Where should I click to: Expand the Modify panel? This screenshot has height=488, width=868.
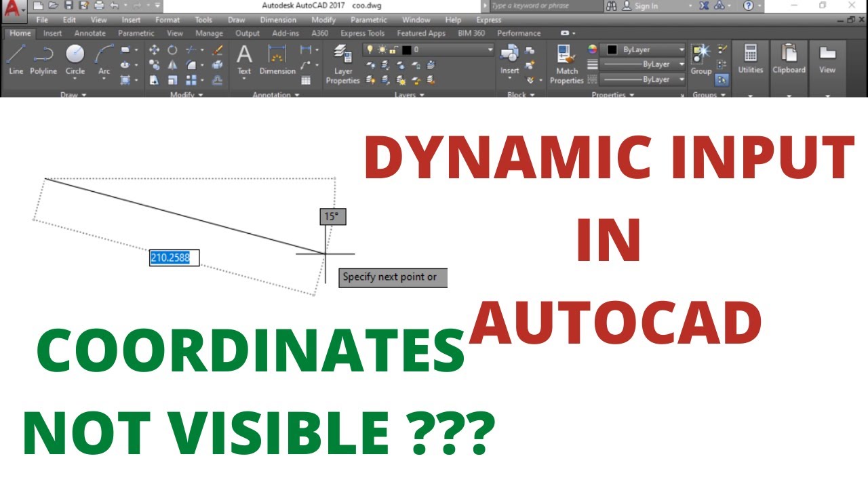[186, 95]
